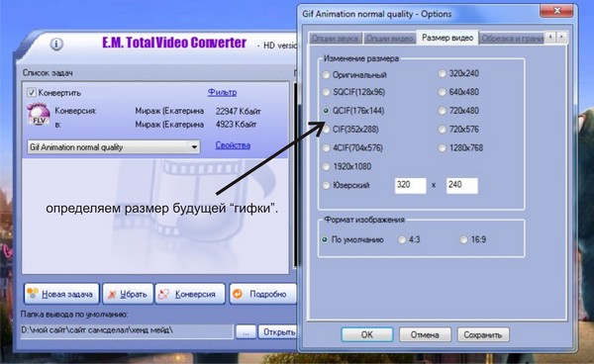Click the Новая задача icon button
The width and height of the screenshot is (594, 364).
coord(34,294)
